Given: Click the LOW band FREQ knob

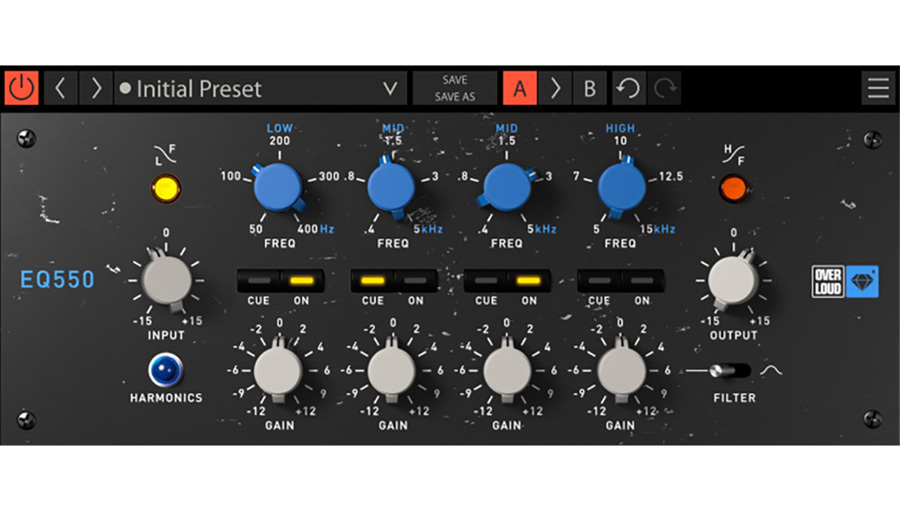Looking at the screenshot, I should tap(278, 187).
